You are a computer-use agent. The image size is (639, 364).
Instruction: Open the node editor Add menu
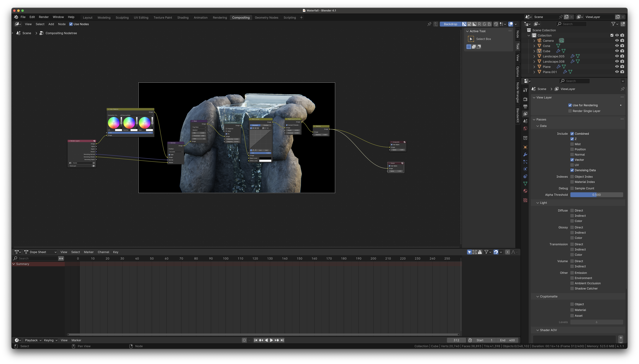(x=51, y=24)
